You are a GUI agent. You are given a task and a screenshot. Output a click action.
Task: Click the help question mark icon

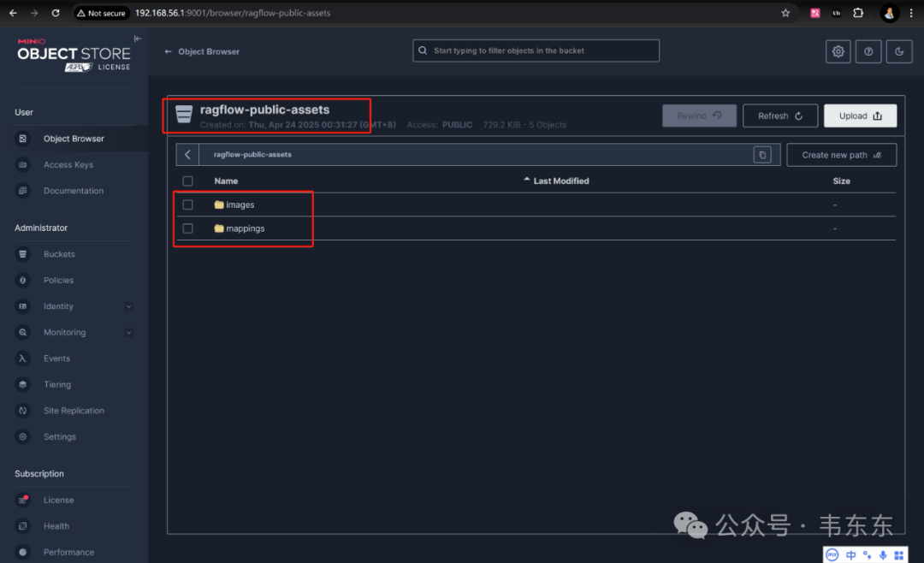coord(868,51)
